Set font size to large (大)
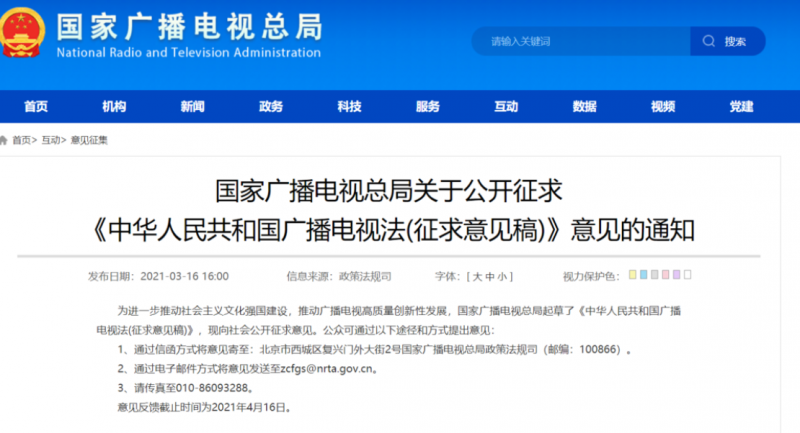800x433 pixels. point(477,275)
